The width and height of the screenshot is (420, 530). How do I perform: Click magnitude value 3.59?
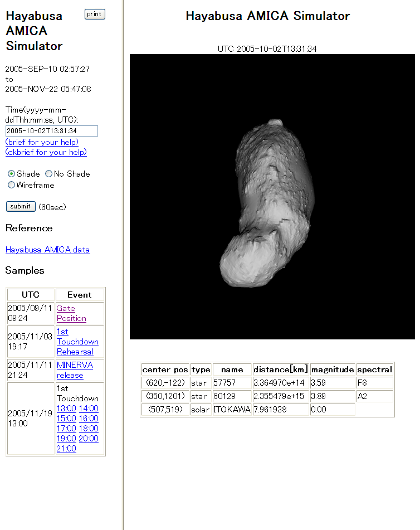pos(333,383)
